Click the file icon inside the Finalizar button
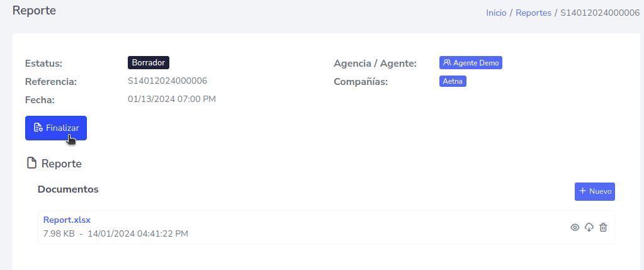The width and height of the screenshot is (644, 270). (38, 128)
